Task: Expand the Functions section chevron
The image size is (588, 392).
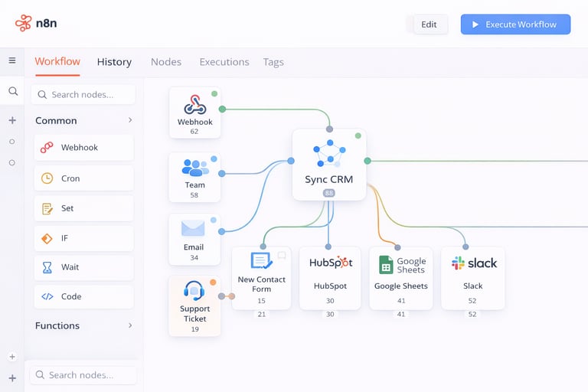Action: point(130,325)
